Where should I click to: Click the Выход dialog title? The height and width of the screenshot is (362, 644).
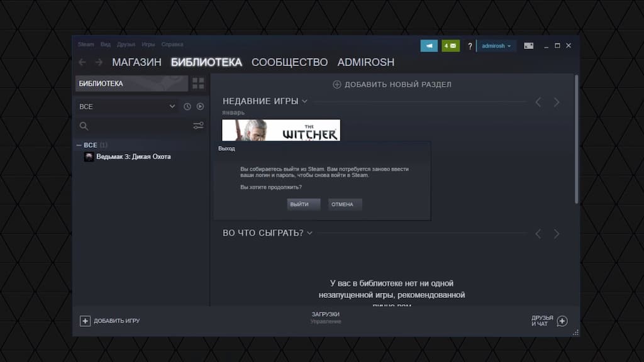click(226, 148)
